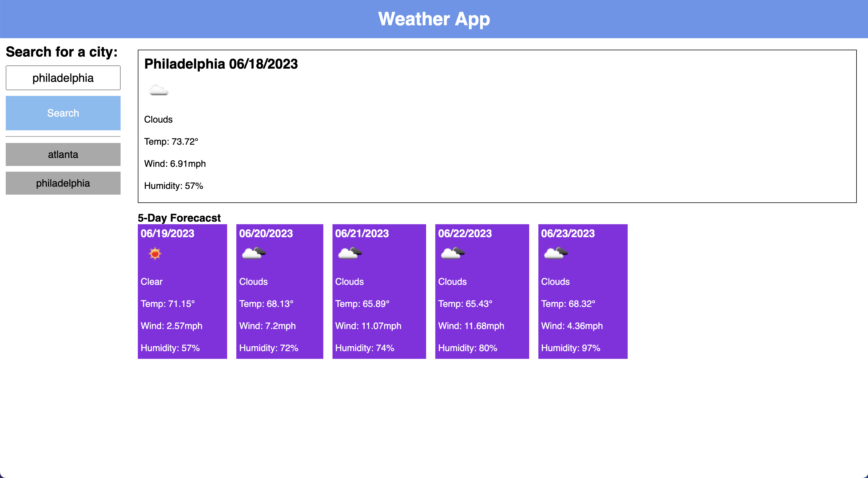Focus the city search input field
The height and width of the screenshot is (478, 868).
click(x=63, y=78)
